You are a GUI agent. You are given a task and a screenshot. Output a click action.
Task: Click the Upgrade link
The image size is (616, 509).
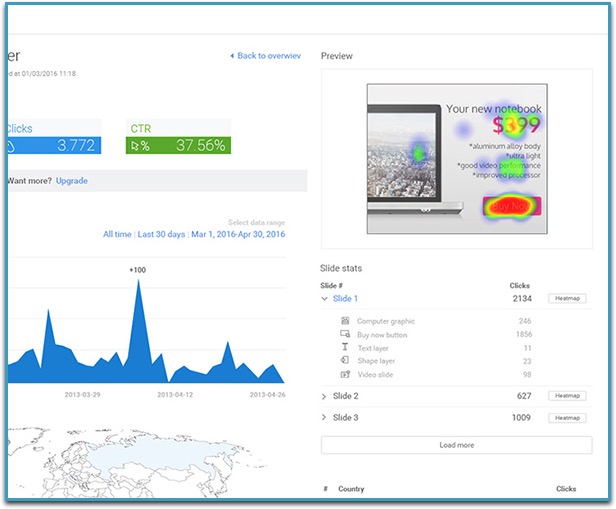72,181
